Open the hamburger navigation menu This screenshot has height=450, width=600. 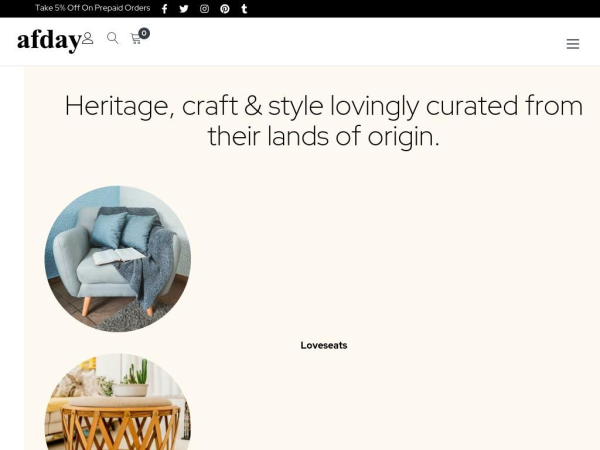[572, 44]
